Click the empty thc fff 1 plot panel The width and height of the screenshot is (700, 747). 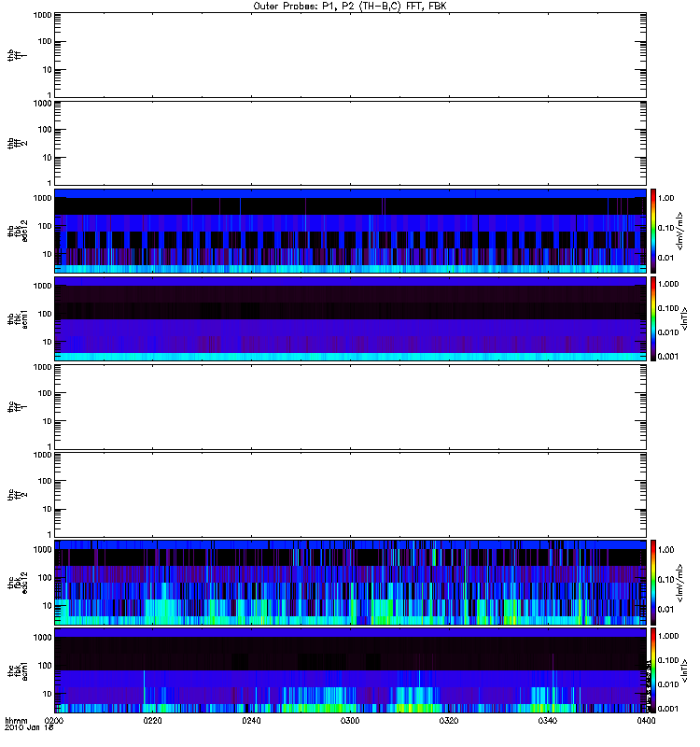[350, 407]
